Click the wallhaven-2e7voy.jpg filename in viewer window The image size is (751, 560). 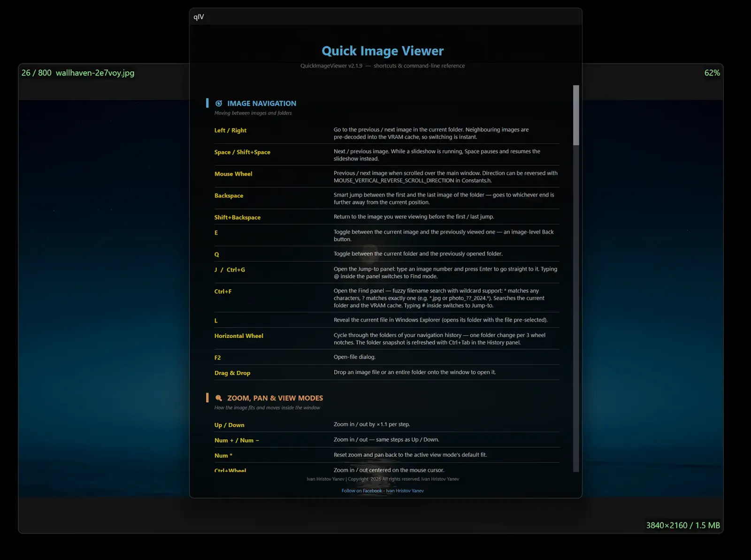point(95,73)
